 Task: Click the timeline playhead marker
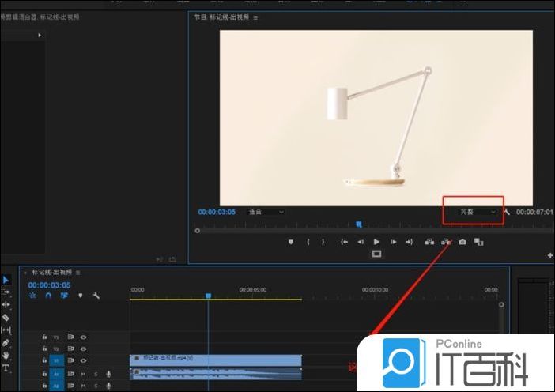(209, 296)
